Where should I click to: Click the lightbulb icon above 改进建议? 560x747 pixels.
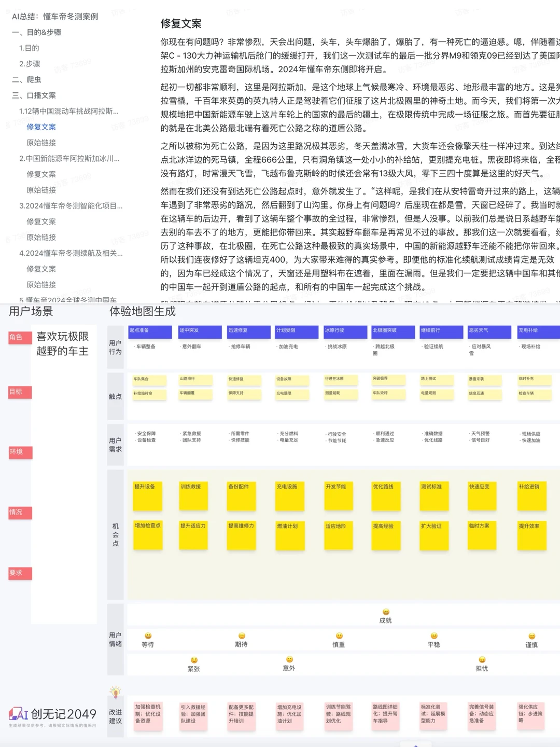coord(115,691)
